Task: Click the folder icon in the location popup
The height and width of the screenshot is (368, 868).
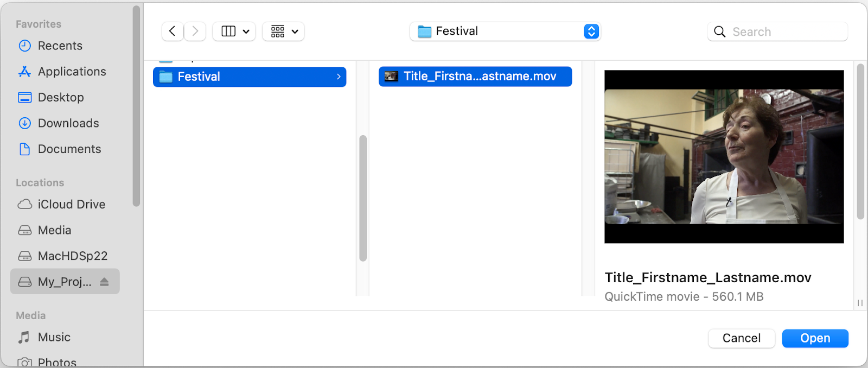Action: click(424, 31)
